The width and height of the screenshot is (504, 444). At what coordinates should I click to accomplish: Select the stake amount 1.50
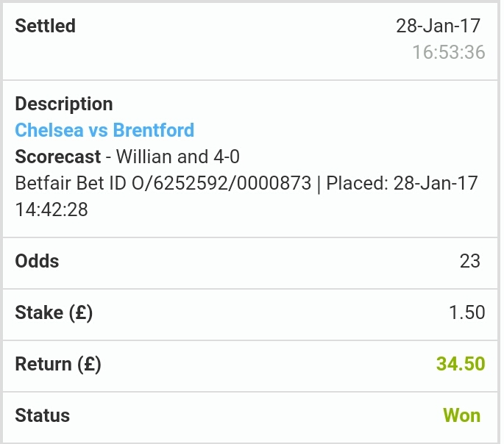(466, 313)
